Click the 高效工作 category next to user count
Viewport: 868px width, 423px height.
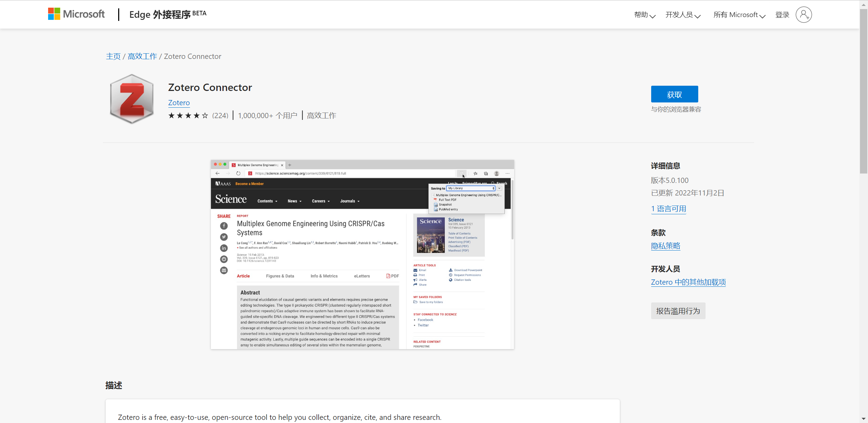[x=321, y=116]
